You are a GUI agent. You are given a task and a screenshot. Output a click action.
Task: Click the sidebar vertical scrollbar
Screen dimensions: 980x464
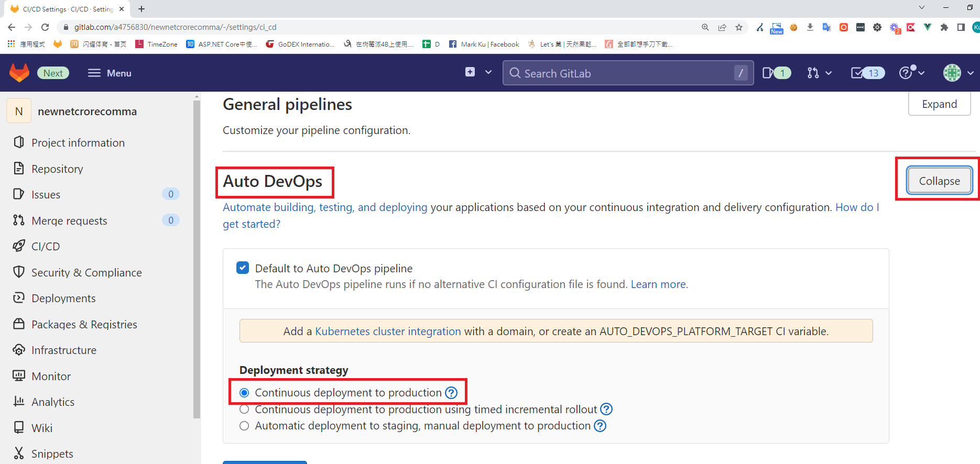197,262
